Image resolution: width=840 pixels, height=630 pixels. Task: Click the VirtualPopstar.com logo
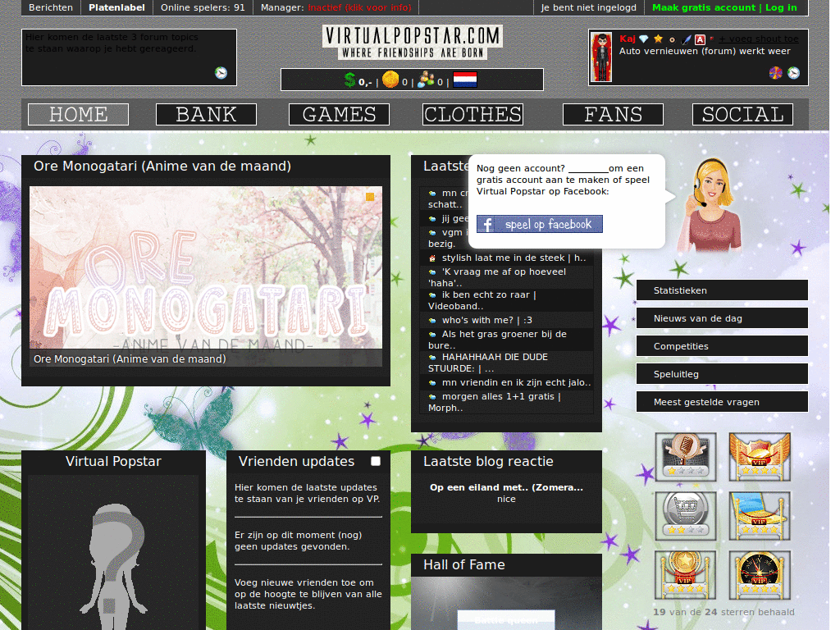click(x=412, y=42)
